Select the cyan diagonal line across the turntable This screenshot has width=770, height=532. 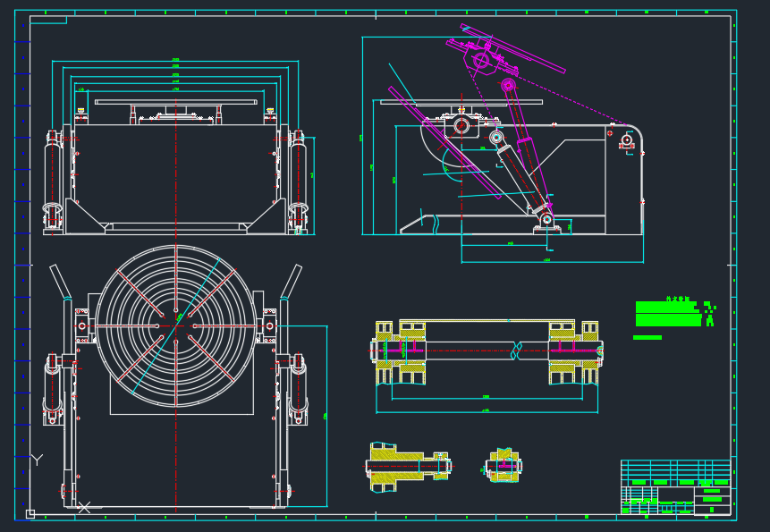pos(176,325)
